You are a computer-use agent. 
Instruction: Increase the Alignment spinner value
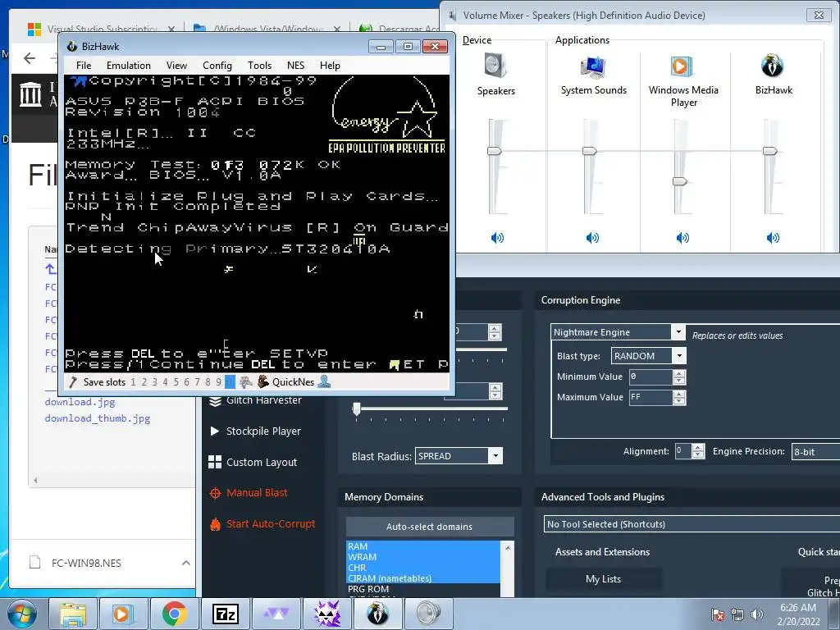click(x=698, y=448)
